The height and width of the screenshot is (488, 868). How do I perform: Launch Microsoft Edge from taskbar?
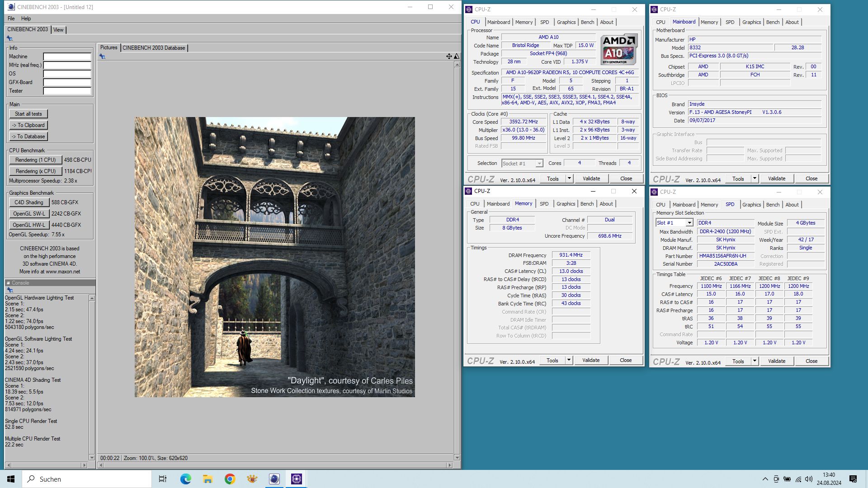185,479
